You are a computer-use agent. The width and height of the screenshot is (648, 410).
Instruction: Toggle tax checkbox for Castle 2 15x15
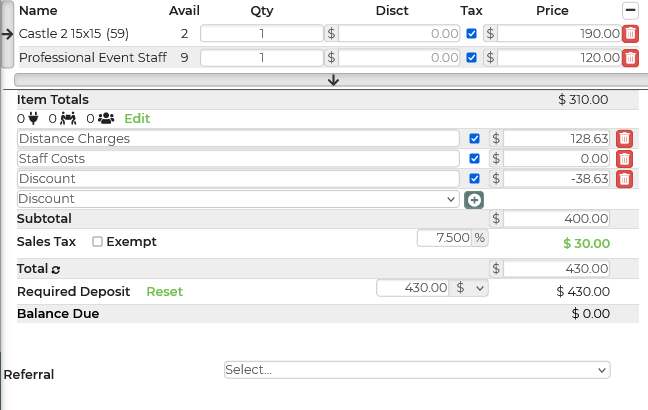click(x=472, y=34)
